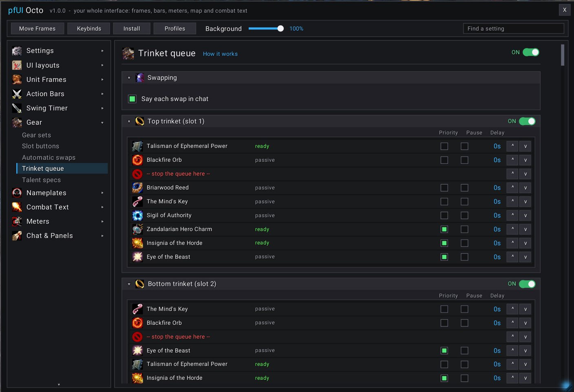Viewport: 574px width, 392px height.
Task: Click the Find a setting search field
Action: coord(514,29)
